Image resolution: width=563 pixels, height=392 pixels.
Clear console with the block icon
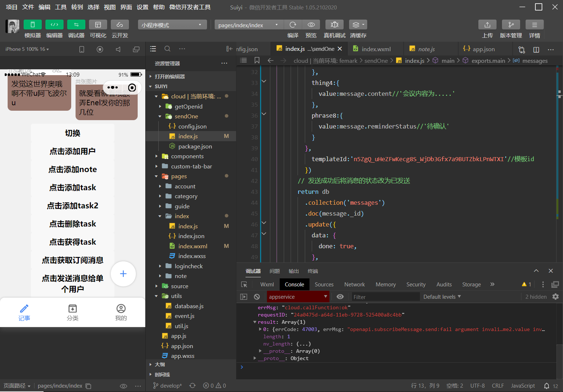257,297
